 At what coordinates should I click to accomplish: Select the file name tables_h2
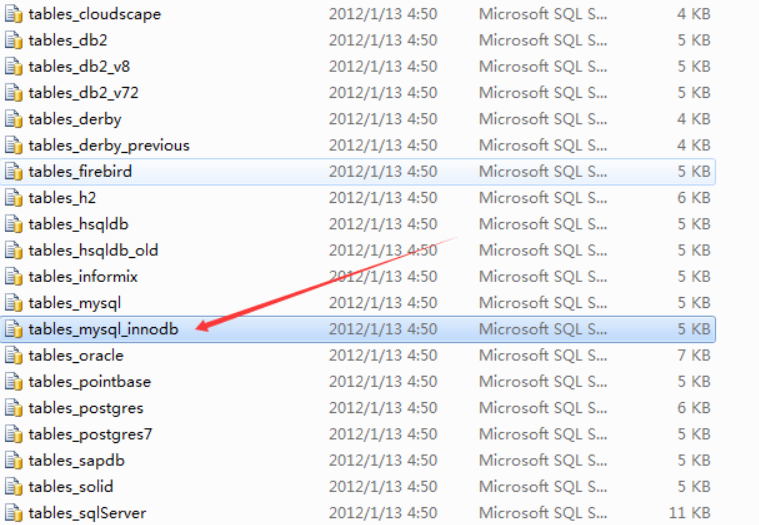[62, 197]
